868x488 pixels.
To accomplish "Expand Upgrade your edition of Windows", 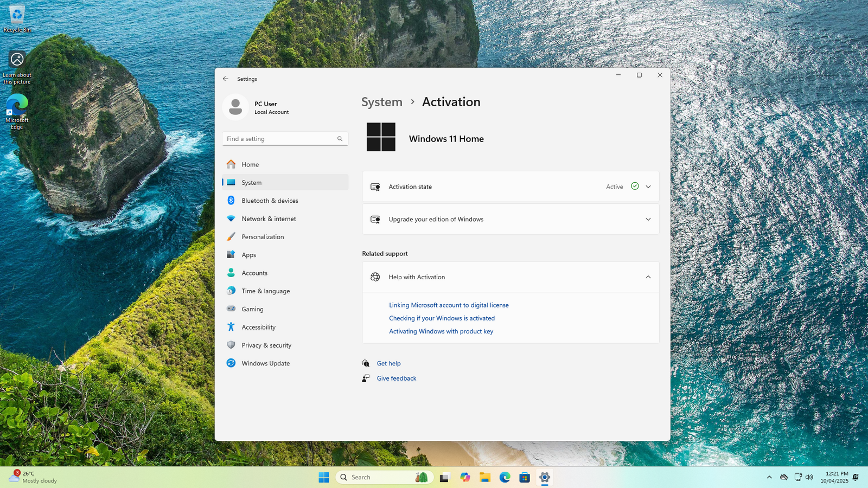I will point(648,220).
